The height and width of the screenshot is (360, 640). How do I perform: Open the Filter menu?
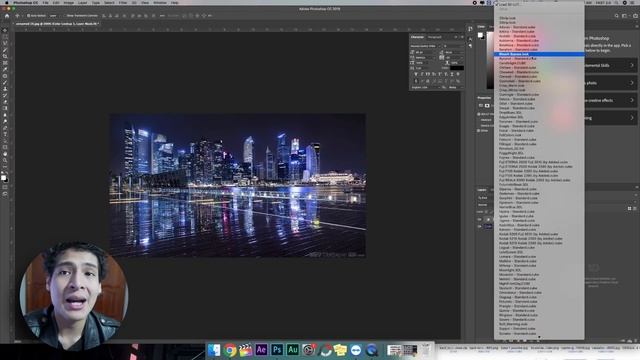coord(123,2)
